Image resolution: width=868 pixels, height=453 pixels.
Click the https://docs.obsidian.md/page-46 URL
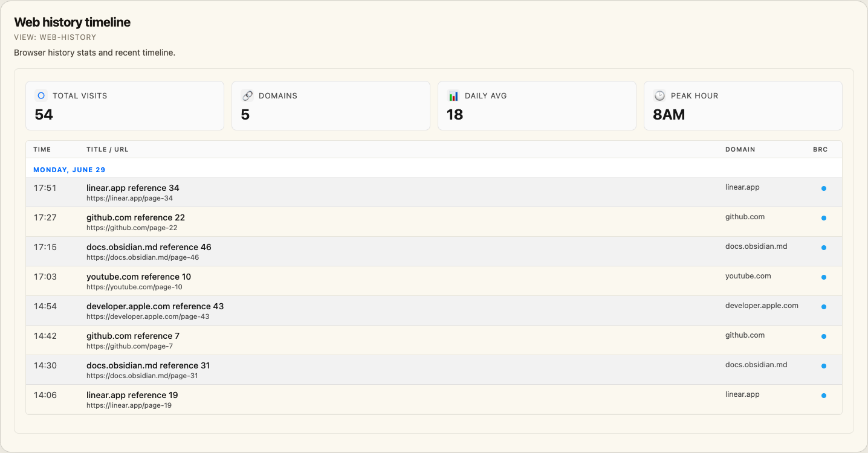[x=143, y=257]
